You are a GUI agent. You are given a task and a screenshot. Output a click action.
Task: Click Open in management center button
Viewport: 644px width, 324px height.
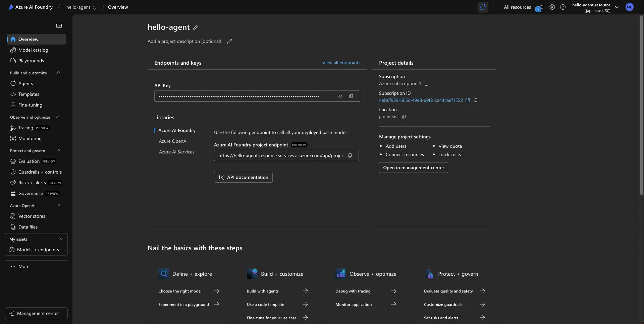pyautogui.click(x=413, y=168)
